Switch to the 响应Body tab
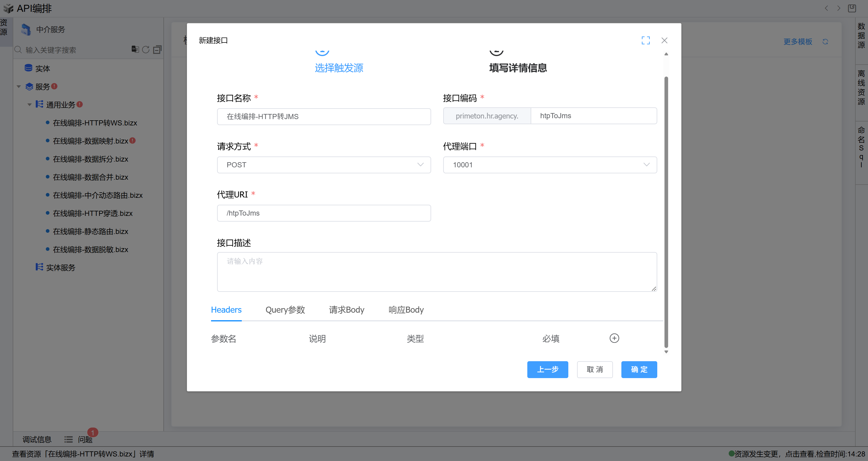Image resolution: width=868 pixels, height=461 pixels. tap(406, 310)
